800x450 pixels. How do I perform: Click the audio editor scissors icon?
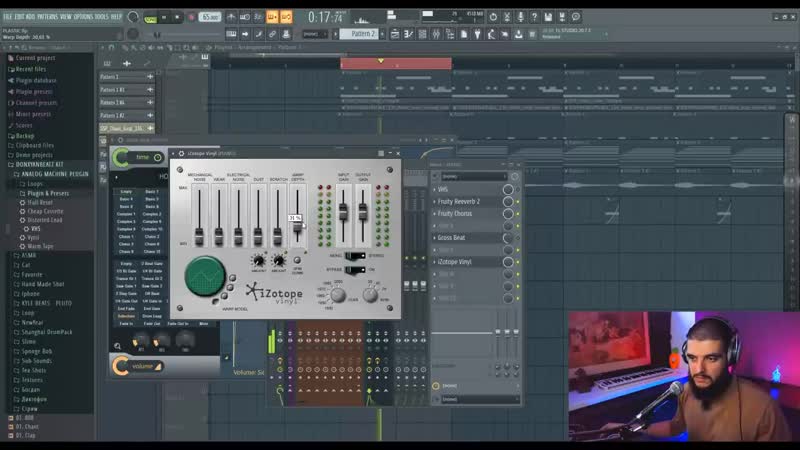[507, 17]
